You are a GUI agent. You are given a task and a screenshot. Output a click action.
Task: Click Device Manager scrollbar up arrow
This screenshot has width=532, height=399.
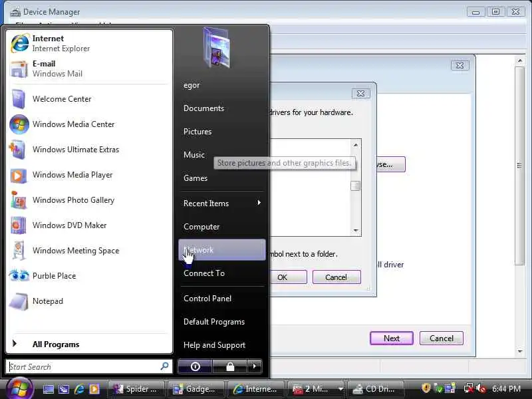(520, 61)
